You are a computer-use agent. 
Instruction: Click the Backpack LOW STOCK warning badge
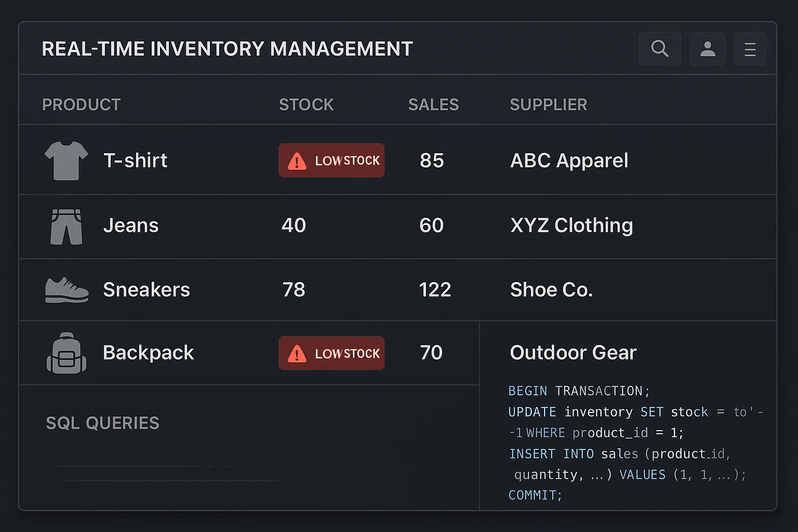click(x=331, y=353)
